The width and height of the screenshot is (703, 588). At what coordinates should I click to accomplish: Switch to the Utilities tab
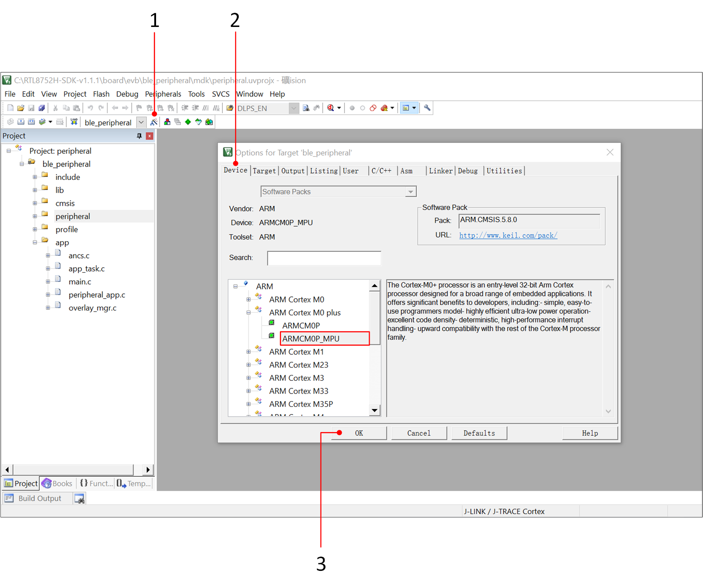click(x=504, y=171)
